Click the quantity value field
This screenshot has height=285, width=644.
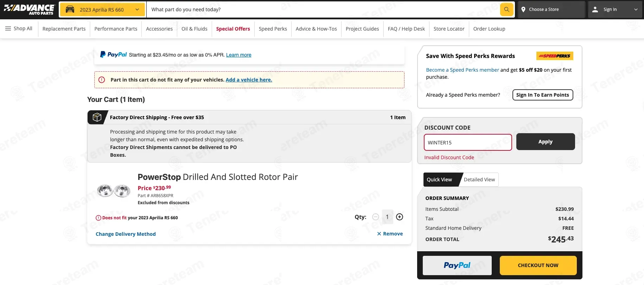388,217
